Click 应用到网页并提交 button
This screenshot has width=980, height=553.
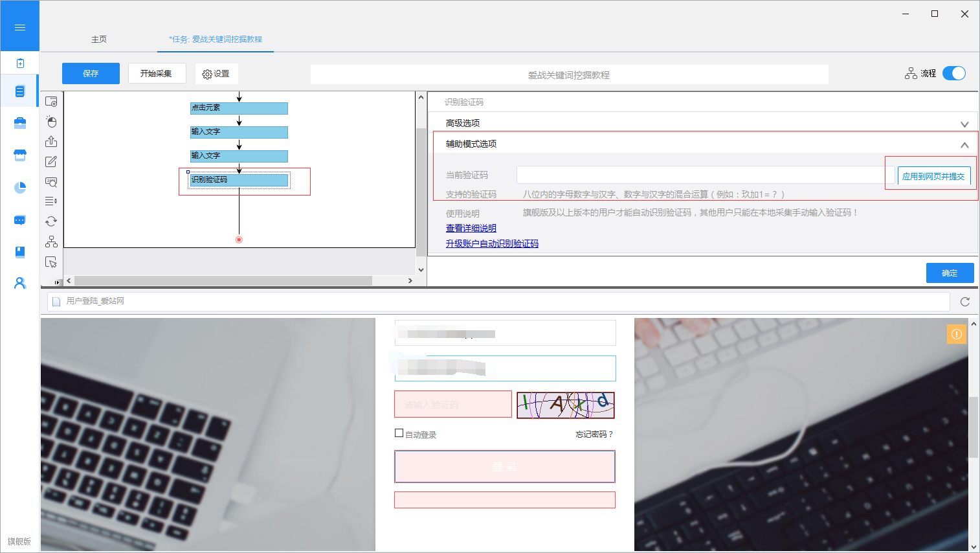point(933,176)
